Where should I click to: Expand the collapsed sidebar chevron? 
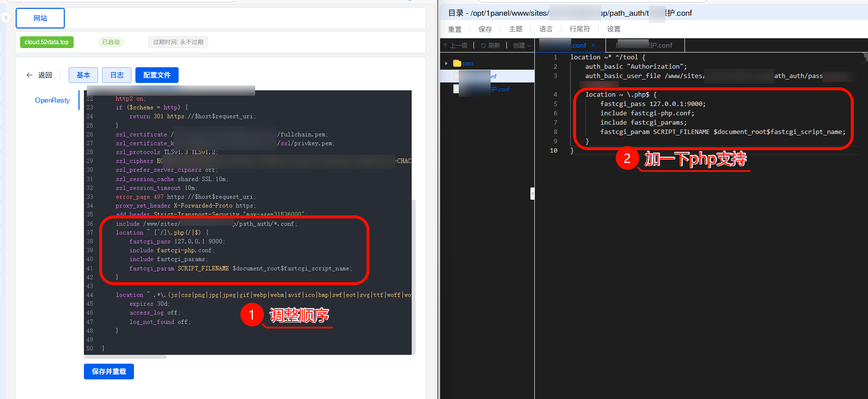click(5, 18)
